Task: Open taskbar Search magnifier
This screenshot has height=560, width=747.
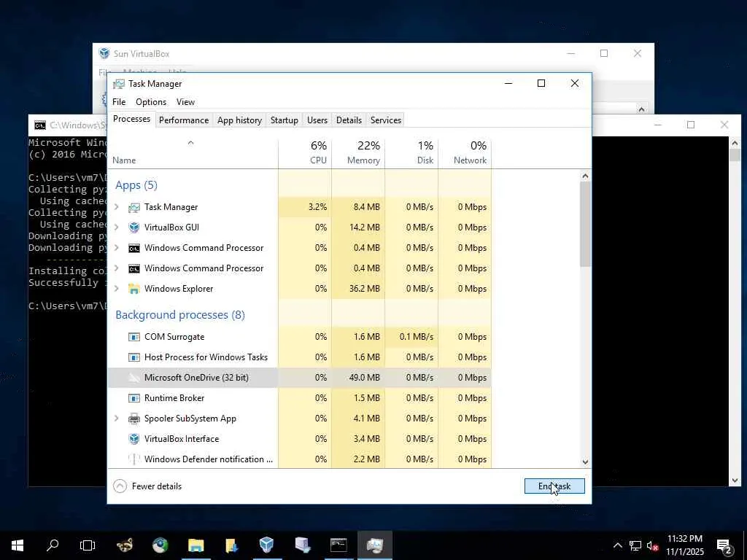Action: tap(53, 545)
